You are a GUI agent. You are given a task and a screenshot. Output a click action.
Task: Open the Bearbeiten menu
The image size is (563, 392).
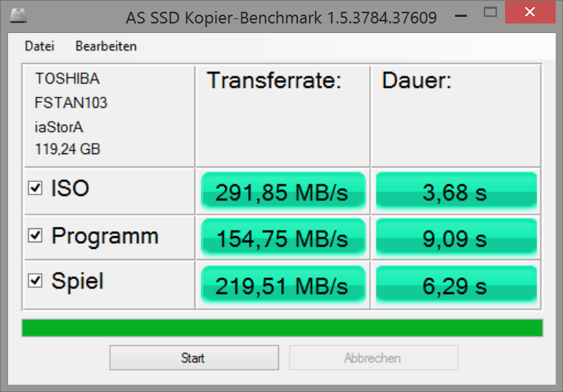coord(106,46)
